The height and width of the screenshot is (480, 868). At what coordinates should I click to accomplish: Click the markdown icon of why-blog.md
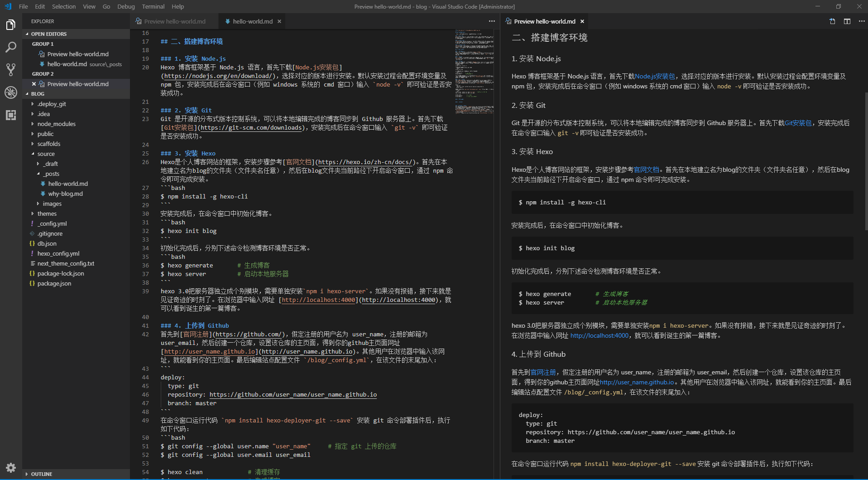tap(43, 194)
